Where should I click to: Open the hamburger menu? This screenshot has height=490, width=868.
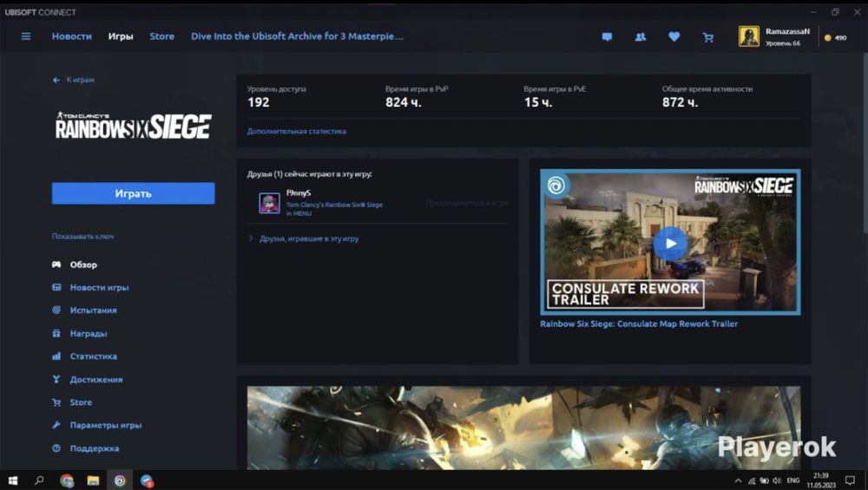26,36
